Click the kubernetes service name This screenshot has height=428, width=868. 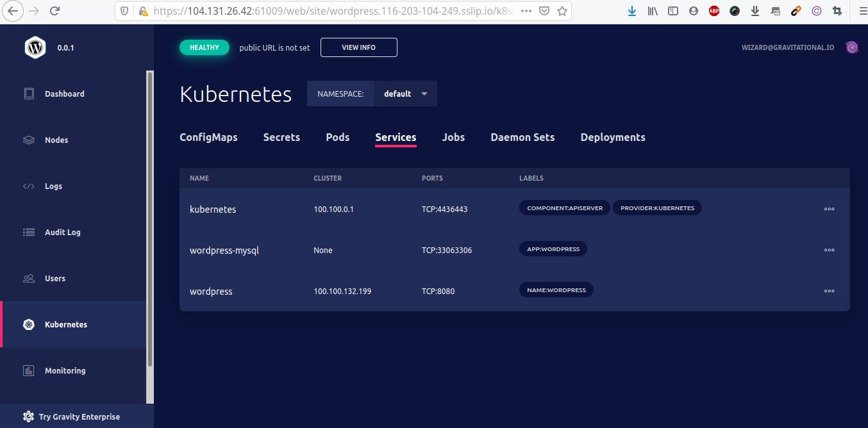coord(213,210)
